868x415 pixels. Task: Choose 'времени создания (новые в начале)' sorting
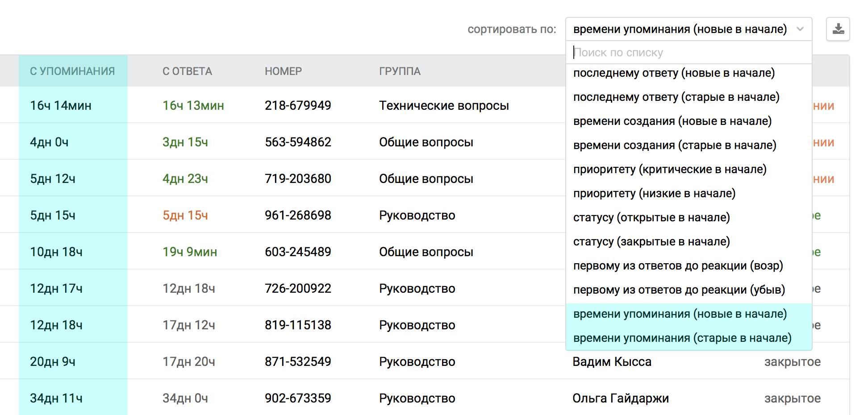(672, 121)
